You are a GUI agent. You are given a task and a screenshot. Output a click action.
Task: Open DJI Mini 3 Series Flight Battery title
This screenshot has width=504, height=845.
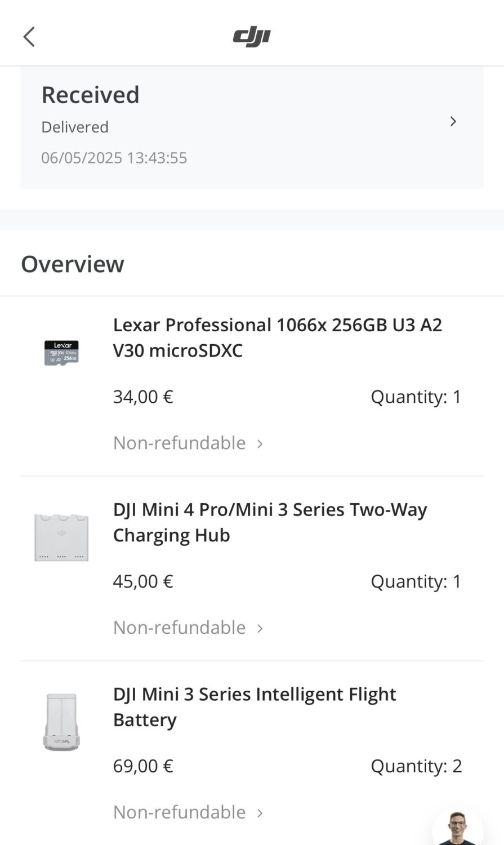click(255, 707)
